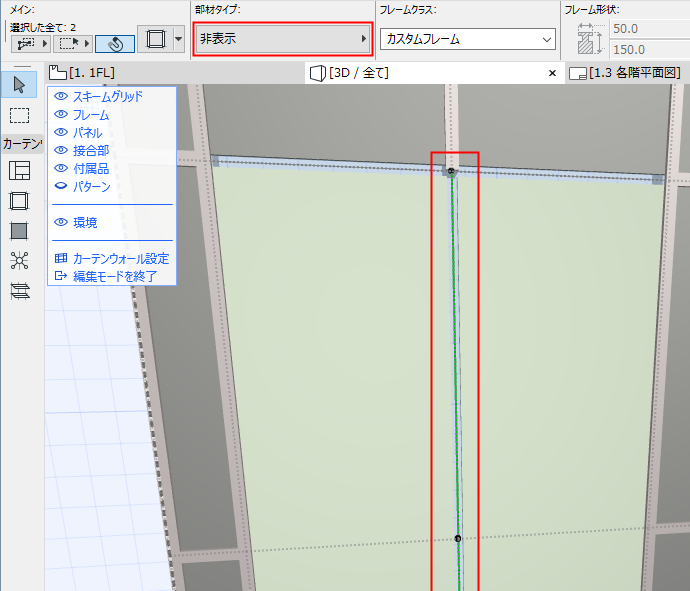Click 編集モードを終了 to exit editing
Screen dimensions: 690x591
[x=106, y=276]
